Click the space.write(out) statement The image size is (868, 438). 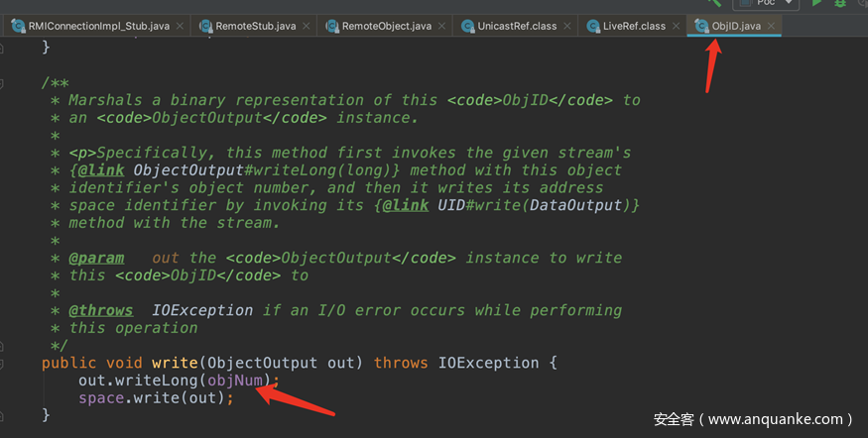click(156, 398)
